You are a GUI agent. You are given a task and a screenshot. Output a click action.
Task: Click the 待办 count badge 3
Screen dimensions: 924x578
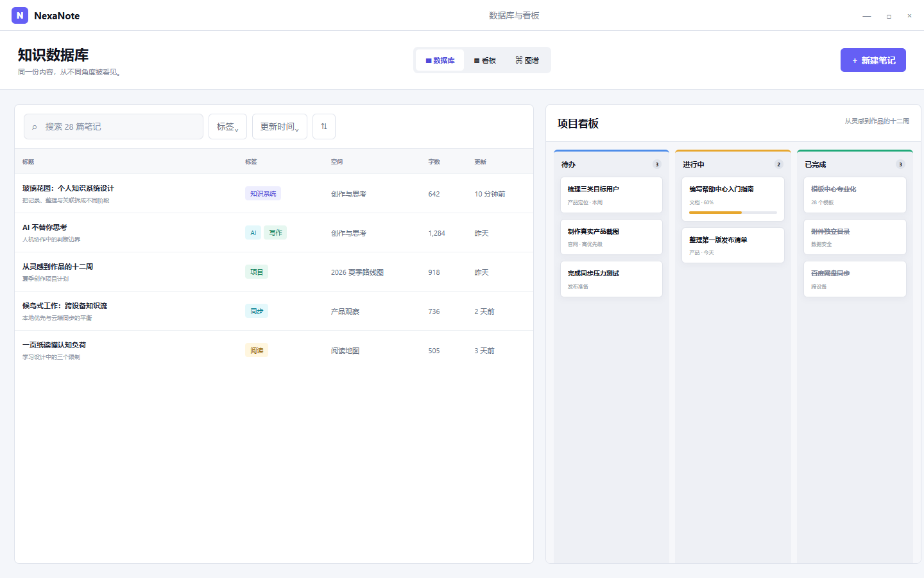(x=657, y=164)
